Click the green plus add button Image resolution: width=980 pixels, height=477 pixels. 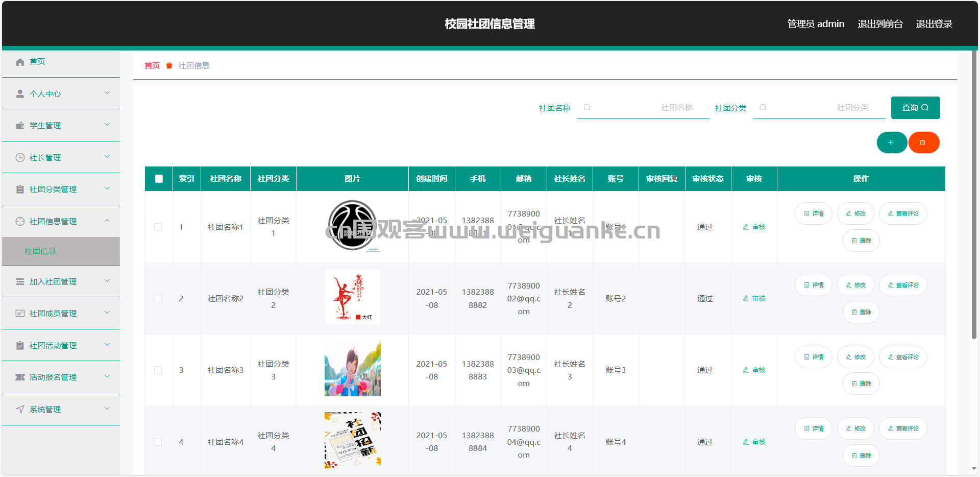click(892, 142)
